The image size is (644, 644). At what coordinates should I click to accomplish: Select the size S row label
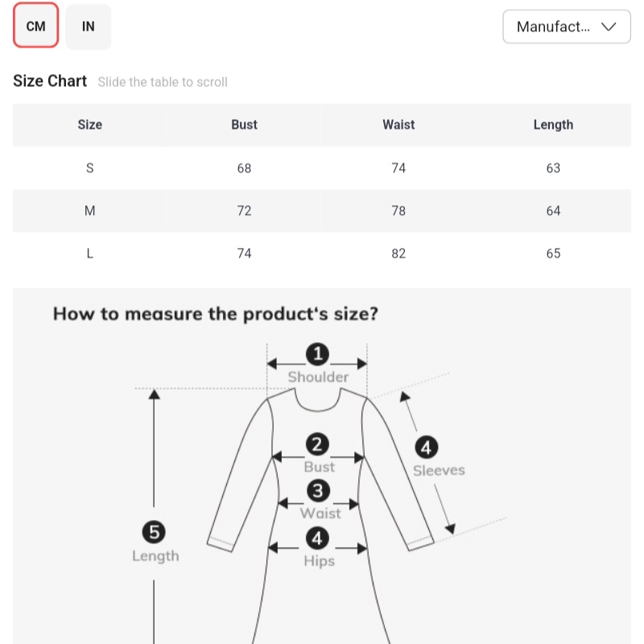89,168
